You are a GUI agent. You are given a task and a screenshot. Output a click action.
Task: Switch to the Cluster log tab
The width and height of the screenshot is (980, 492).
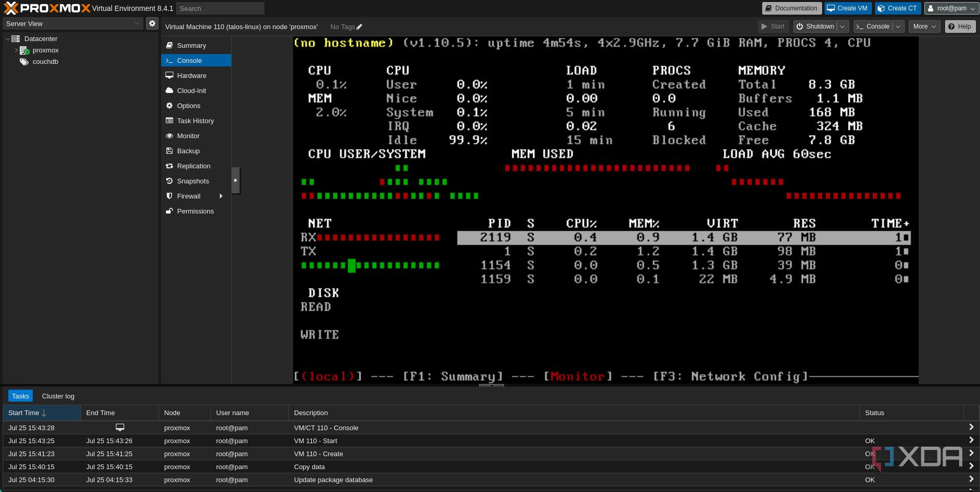click(58, 396)
